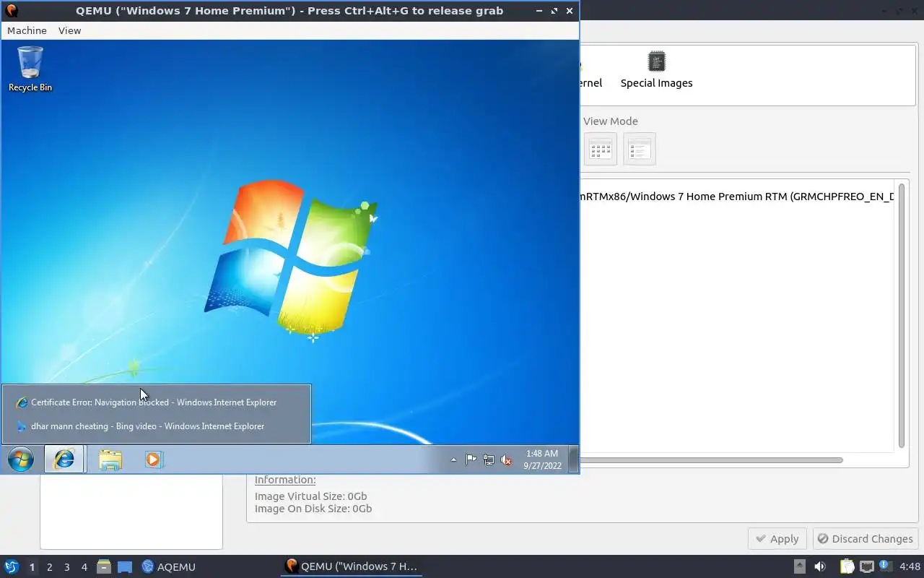
Task: Click the host clipboard tray icon
Action: (847, 567)
